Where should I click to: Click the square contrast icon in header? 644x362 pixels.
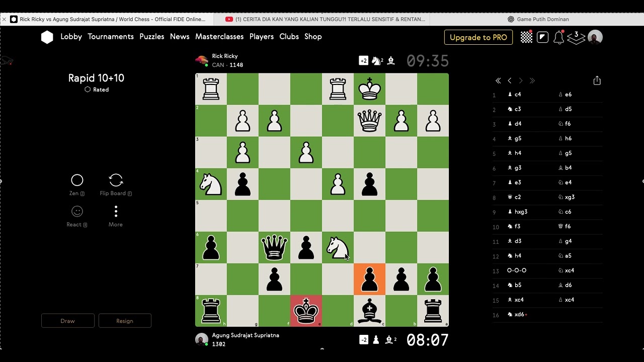(542, 37)
